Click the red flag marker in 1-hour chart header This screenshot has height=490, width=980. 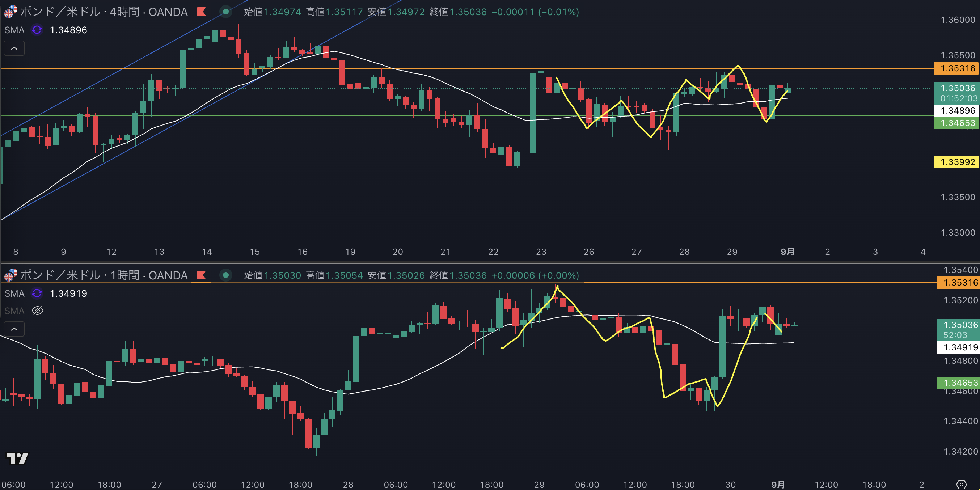coord(201,275)
